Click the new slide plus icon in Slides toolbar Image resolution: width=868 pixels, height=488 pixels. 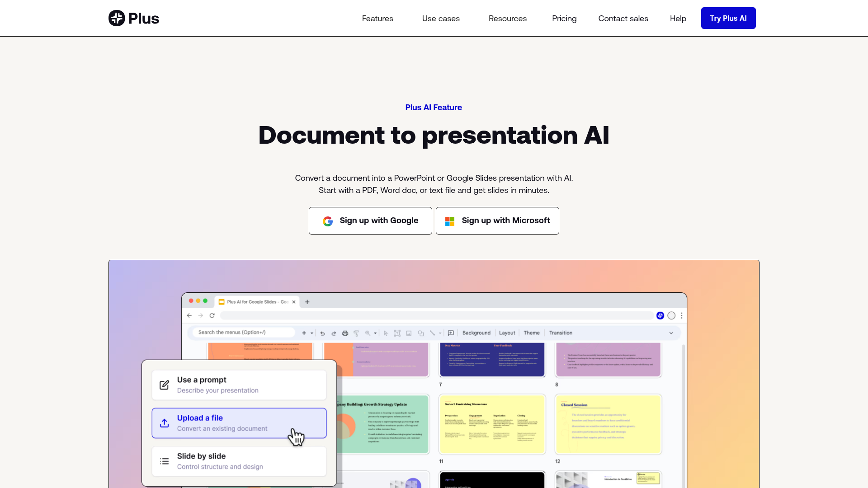coord(304,333)
